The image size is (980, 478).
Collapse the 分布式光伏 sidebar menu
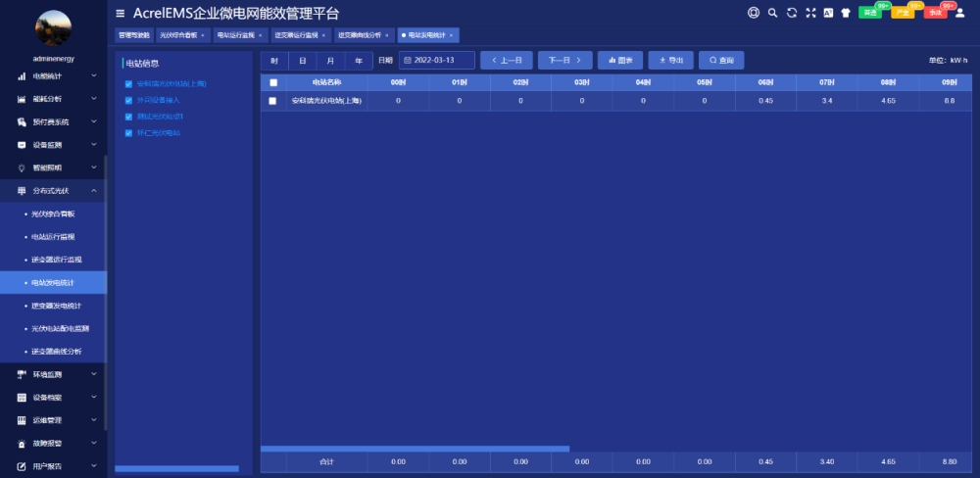pyautogui.click(x=53, y=191)
